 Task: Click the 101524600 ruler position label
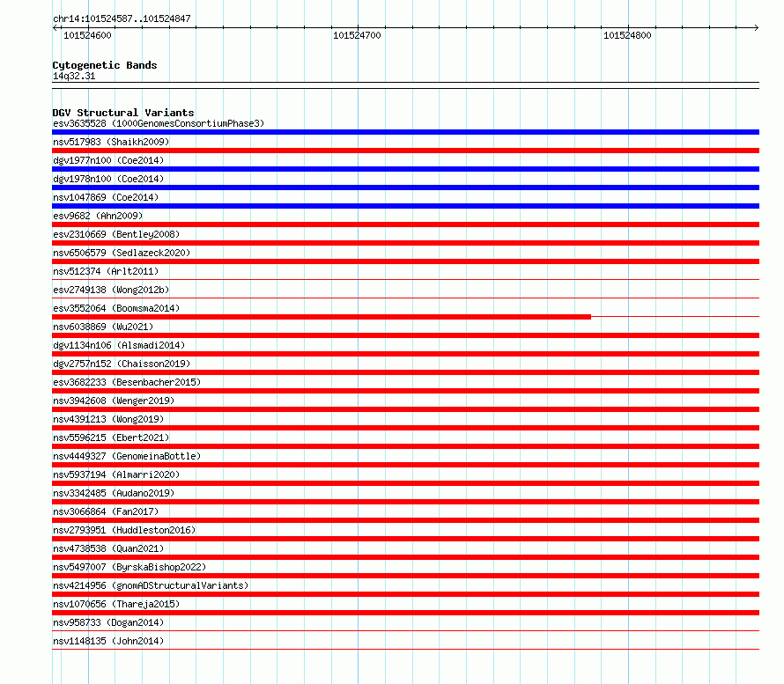pos(87,35)
